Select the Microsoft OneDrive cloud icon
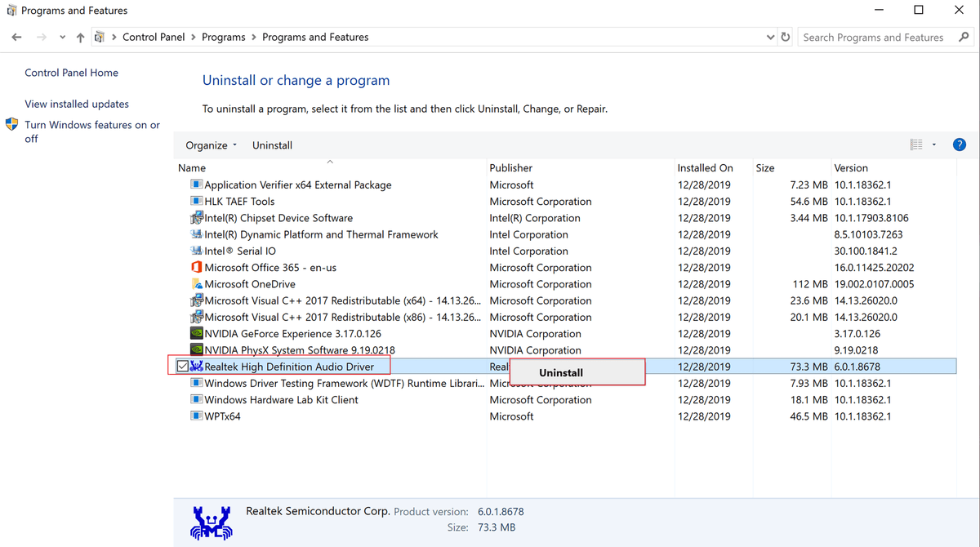The height and width of the screenshot is (547, 980). click(196, 283)
